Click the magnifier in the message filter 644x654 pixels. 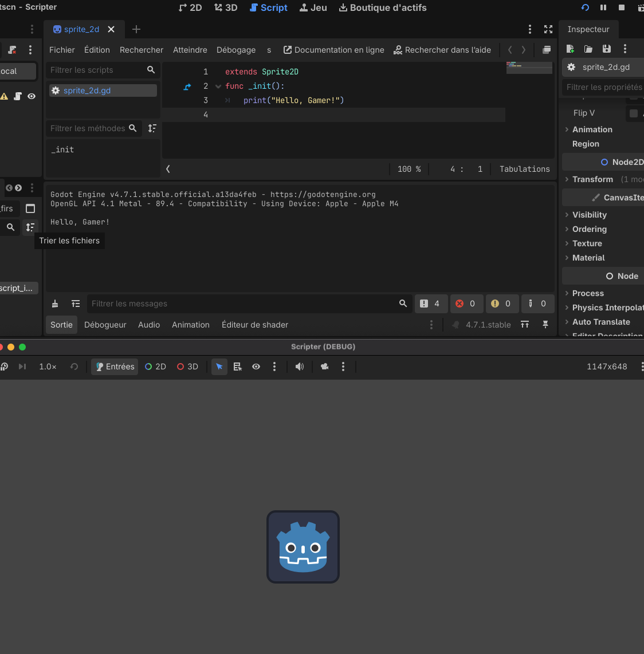coord(403,304)
